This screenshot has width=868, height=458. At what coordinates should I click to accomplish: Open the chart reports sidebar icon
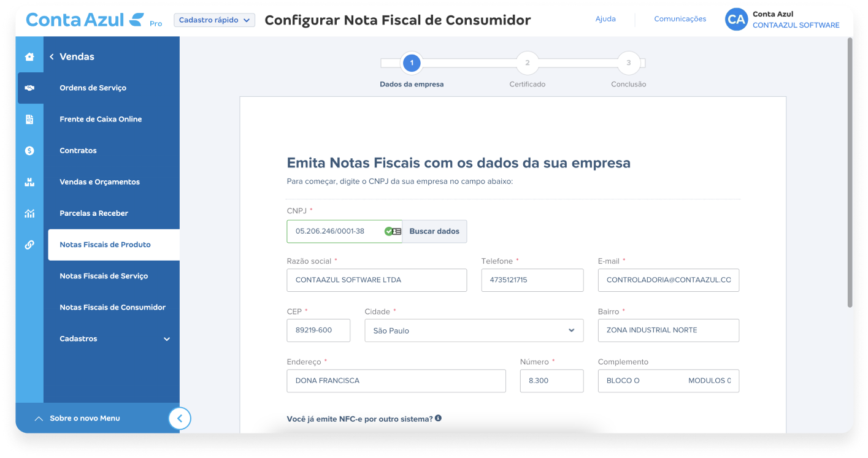point(29,213)
